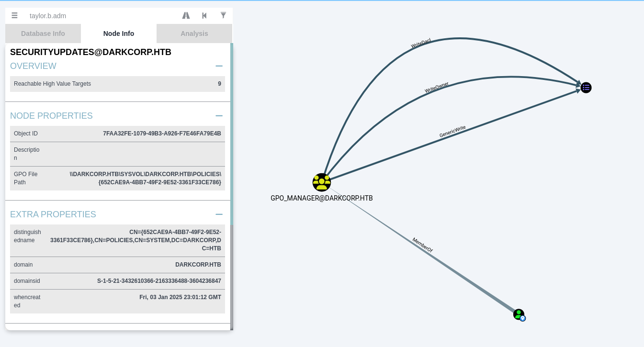Click the search field containing taylor.b.adm

pyautogui.click(x=96, y=16)
